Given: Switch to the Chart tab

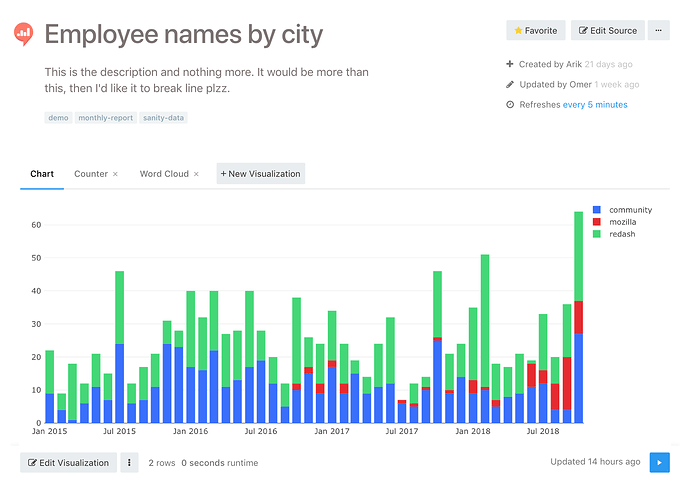Looking at the screenshot, I should (42, 174).
